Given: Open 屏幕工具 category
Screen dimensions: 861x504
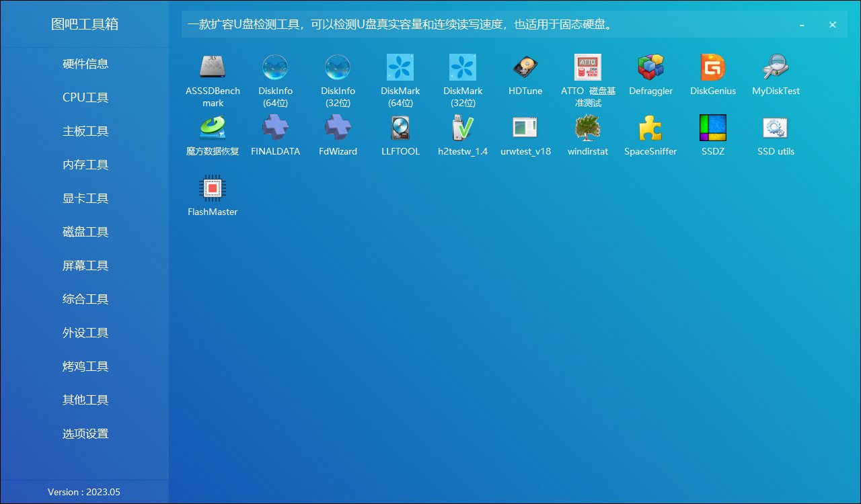Looking at the screenshot, I should [x=85, y=265].
